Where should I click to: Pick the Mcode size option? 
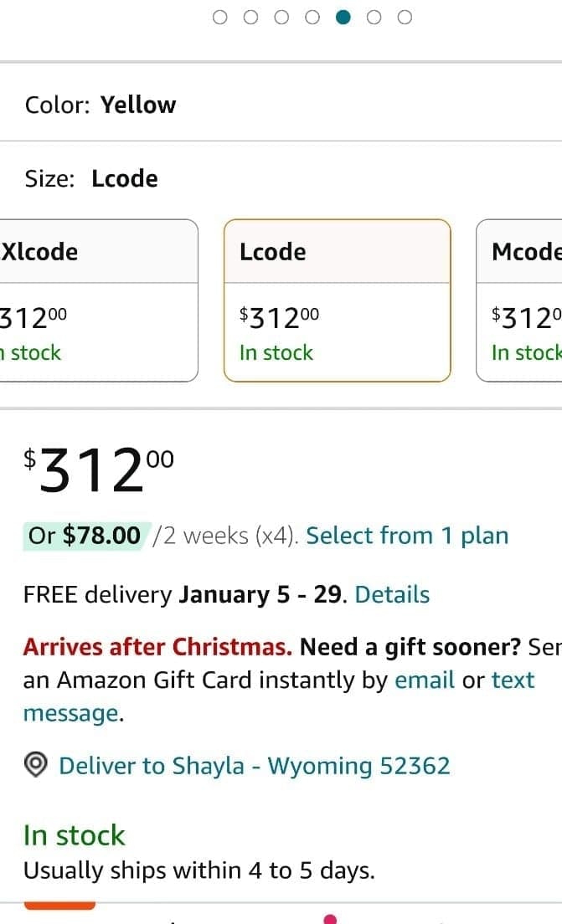coord(519,300)
